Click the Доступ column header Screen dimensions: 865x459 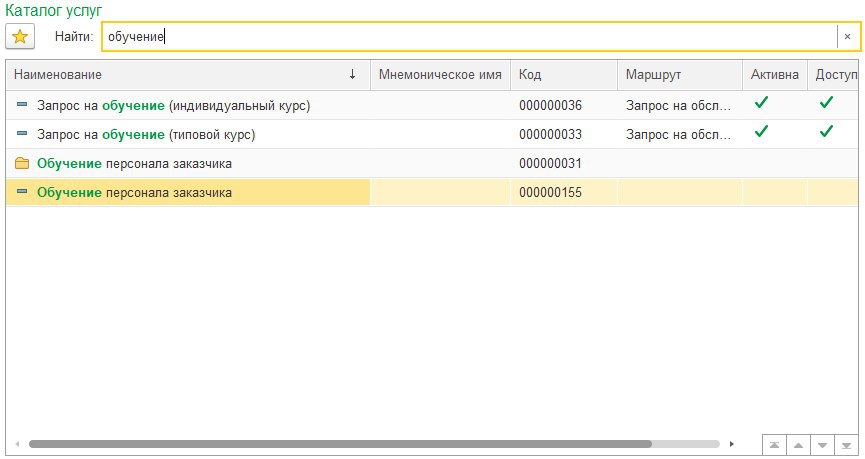point(833,74)
